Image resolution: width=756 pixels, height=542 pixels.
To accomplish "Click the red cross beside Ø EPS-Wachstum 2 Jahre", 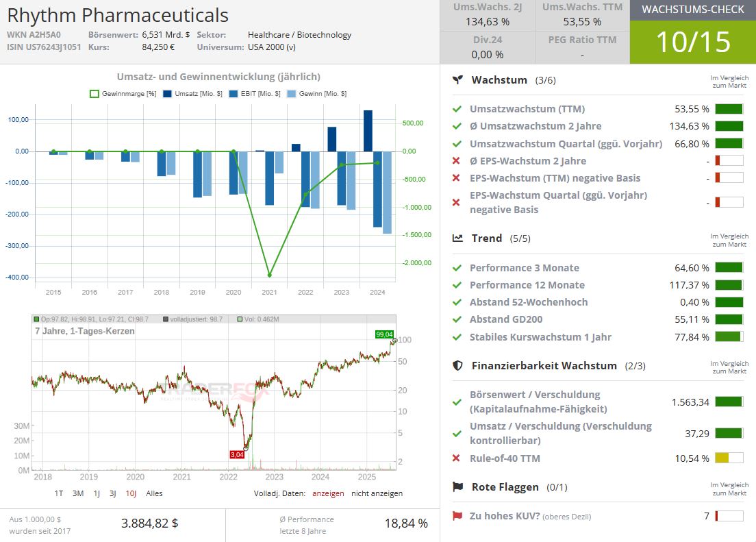I will (x=456, y=161).
